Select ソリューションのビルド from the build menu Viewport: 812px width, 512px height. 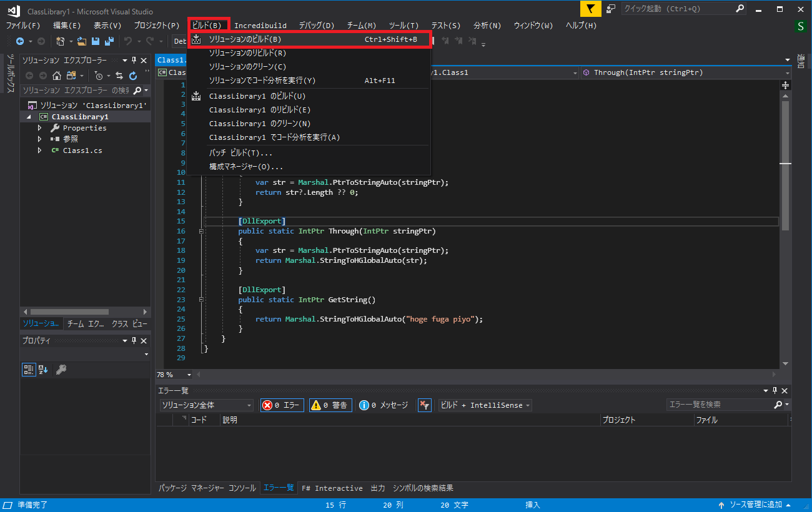pyautogui.click(x=262, y=39)
